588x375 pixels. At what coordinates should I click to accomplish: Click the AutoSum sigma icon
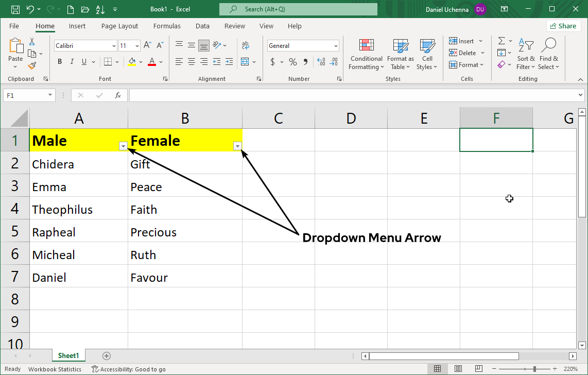pyautogui.click(x=501, y=41)
